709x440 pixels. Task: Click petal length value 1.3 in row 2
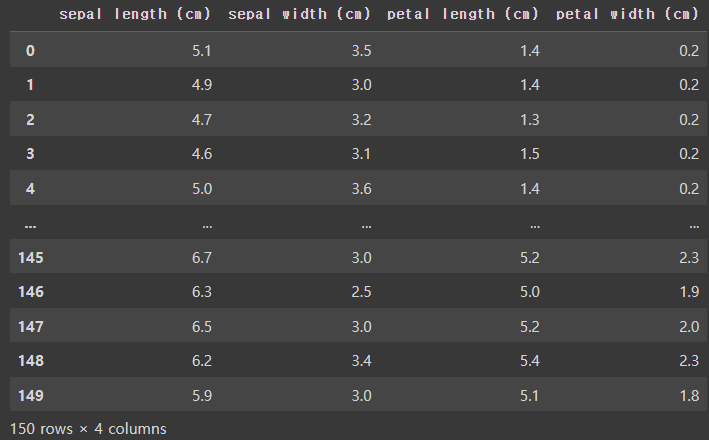click(529, 120)
